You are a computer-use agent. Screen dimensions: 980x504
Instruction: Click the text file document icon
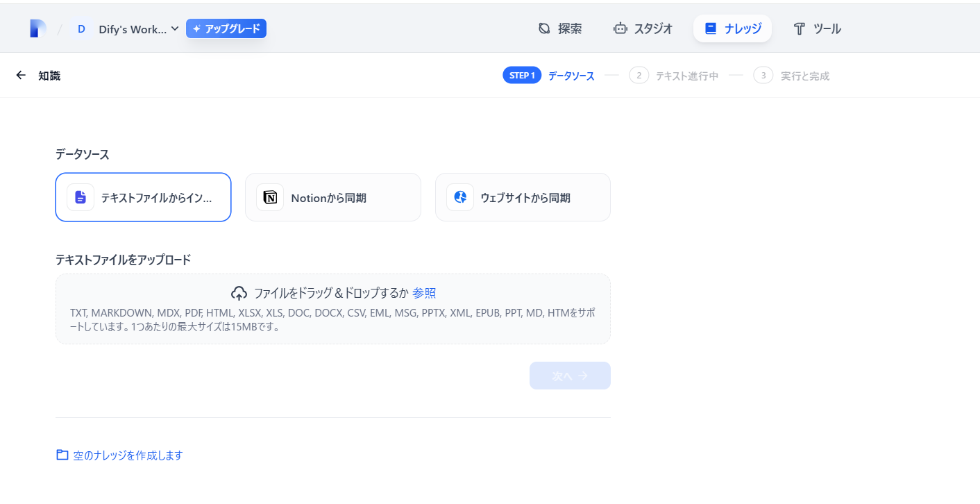click(81, 197)
